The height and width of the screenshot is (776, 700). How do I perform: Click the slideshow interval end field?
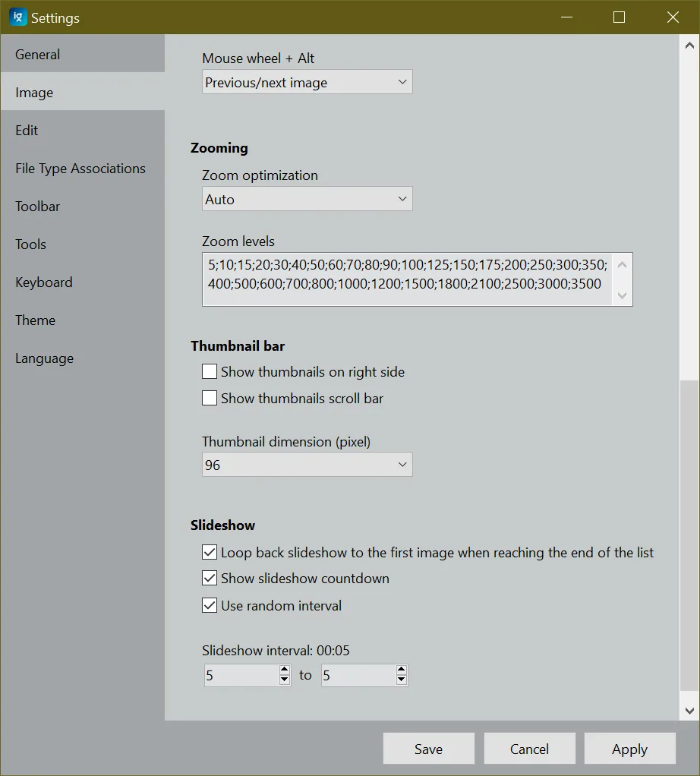click(358, 676)
